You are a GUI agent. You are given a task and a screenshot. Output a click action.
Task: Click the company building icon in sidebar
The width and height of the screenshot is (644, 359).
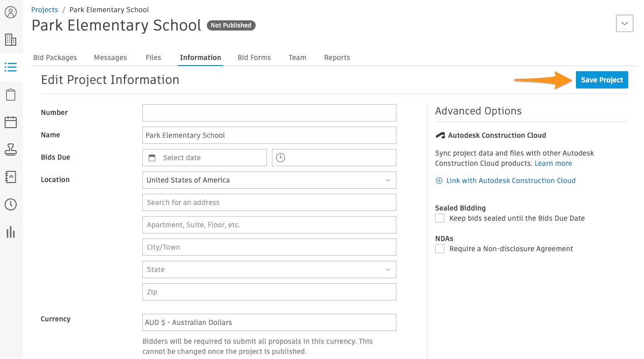click(x=11, y=40)
